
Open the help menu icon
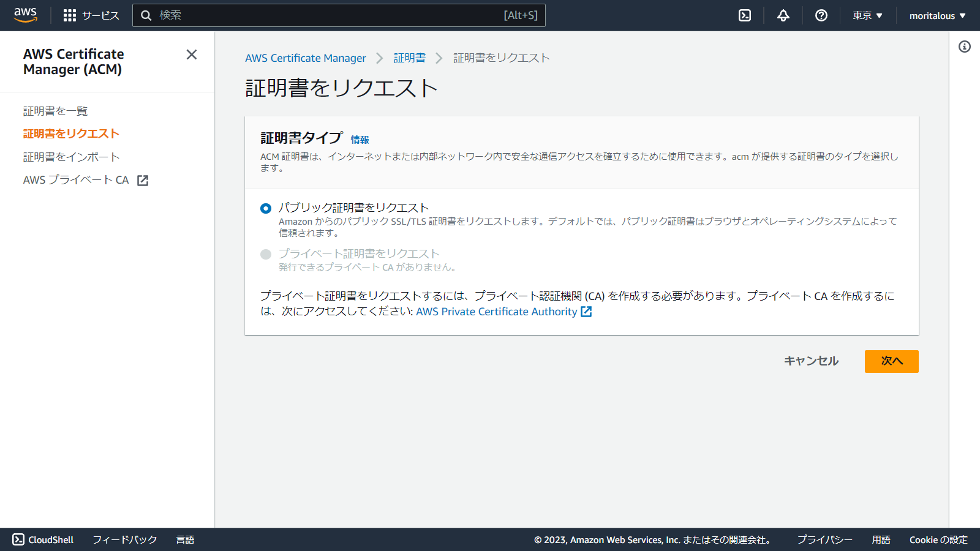pyautogui.click(x=821, y=15)
